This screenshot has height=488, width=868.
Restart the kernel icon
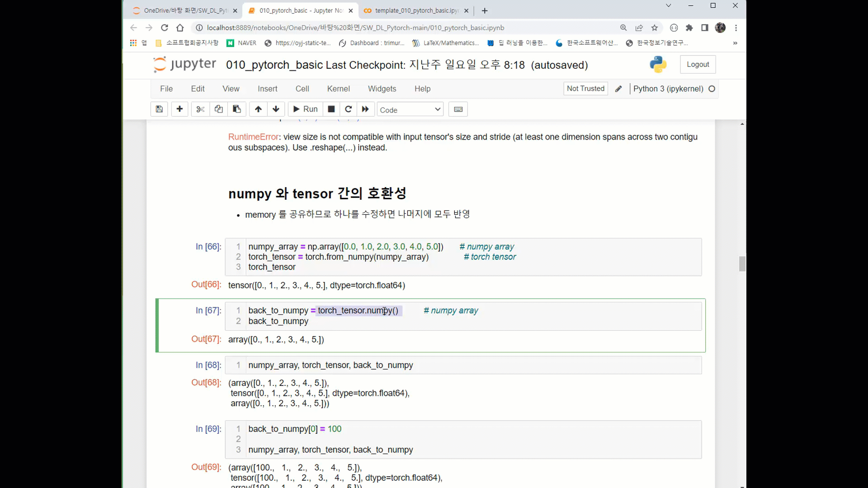pyautogui.click(x=348, y=109)
